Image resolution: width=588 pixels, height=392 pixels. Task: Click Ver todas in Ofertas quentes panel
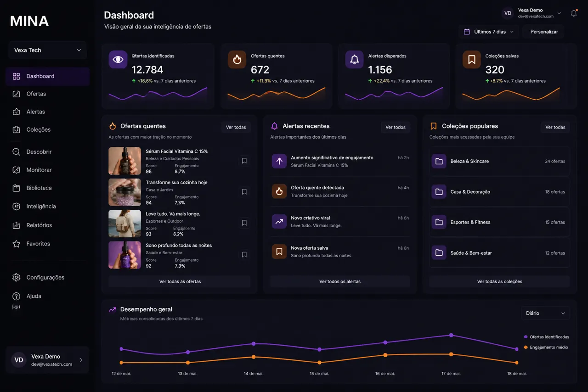click(236, 127)
